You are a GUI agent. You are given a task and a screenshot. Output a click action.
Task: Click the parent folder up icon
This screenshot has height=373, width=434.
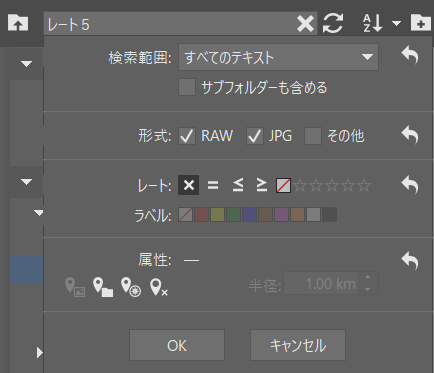point(18,23)
